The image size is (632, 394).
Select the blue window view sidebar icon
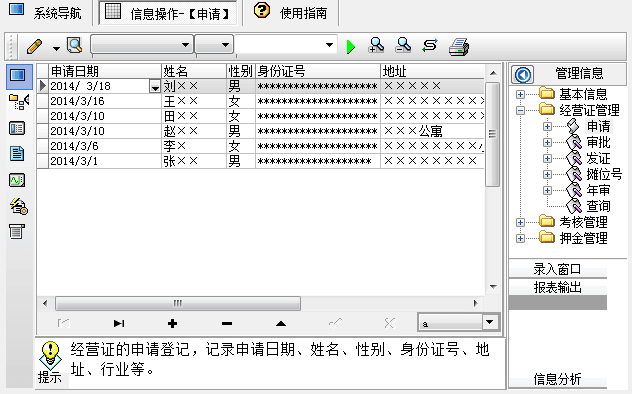[19, 76]
